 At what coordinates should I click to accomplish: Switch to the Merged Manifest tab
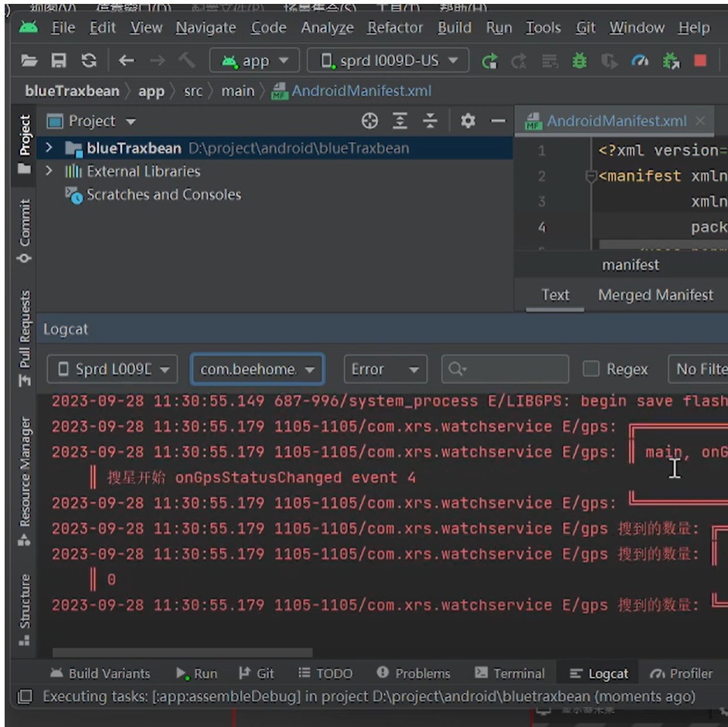click(656, 294)
